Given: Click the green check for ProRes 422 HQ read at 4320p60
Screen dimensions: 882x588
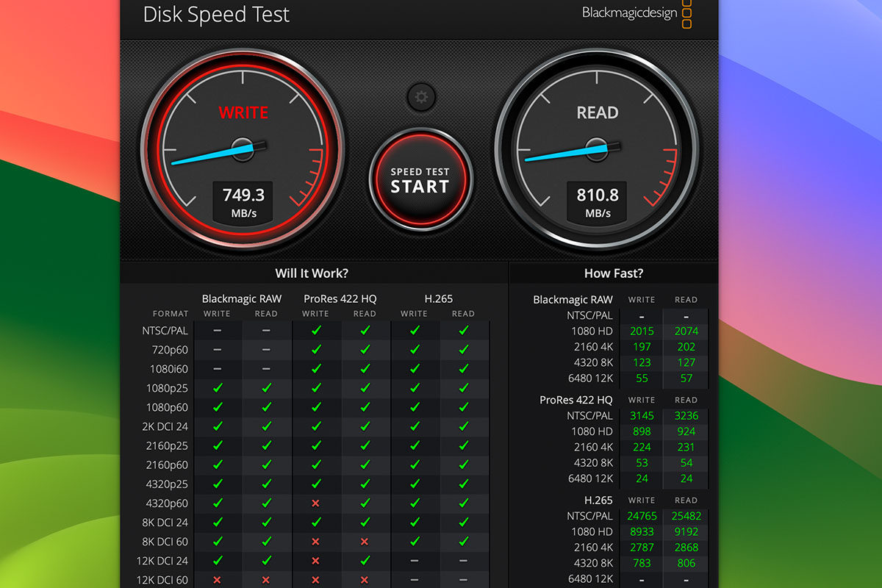Looking at the screenshot, I should tap(365, 503).
